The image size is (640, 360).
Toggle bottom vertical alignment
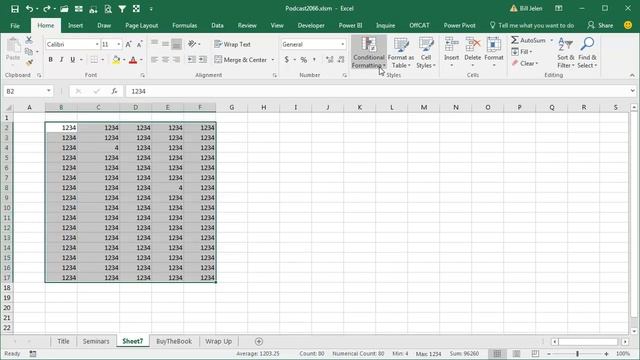[x=176, y=44]
